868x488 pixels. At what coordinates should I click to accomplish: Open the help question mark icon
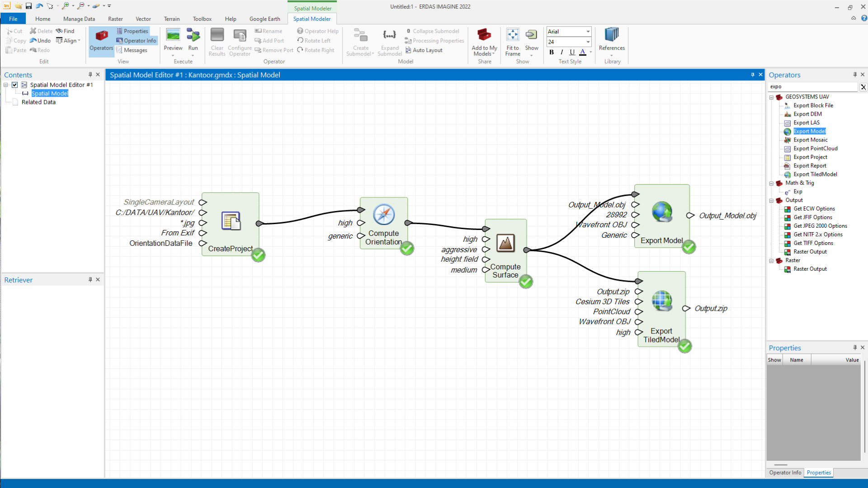click(864, 19)
